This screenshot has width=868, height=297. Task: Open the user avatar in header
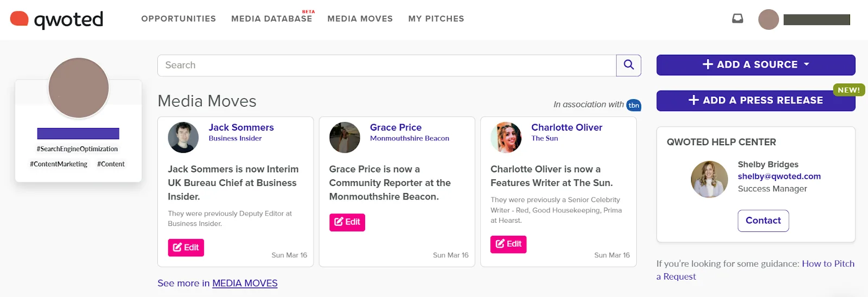tap(768, 20)
